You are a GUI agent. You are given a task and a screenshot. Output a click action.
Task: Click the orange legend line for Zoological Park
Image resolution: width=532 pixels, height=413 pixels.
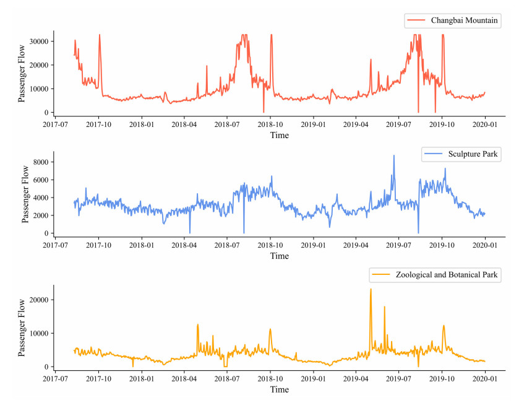382,275
